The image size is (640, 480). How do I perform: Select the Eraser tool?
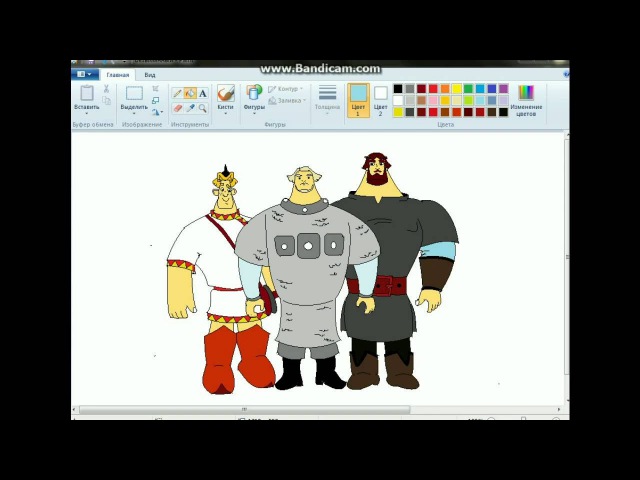tap(177, 108)
